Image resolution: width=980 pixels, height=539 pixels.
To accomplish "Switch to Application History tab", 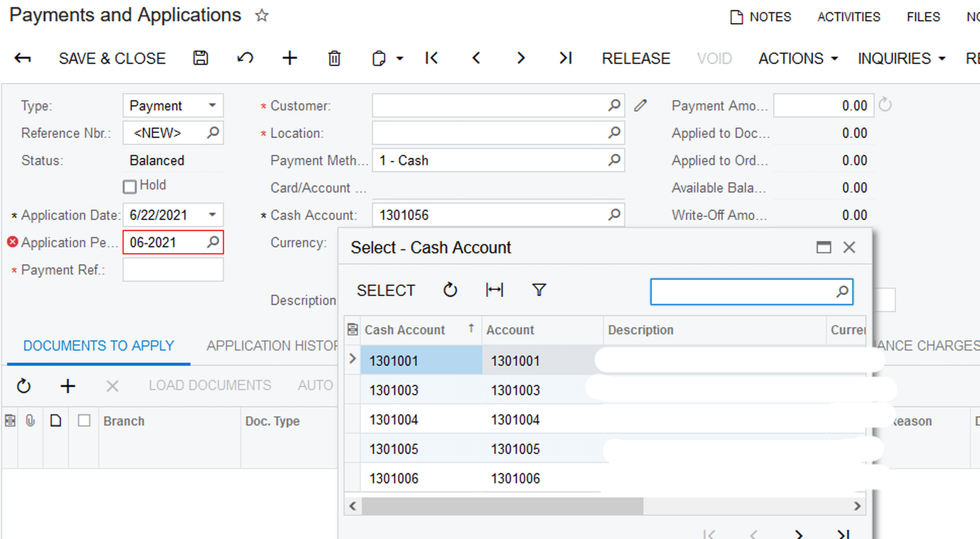I will coord(272,345).
